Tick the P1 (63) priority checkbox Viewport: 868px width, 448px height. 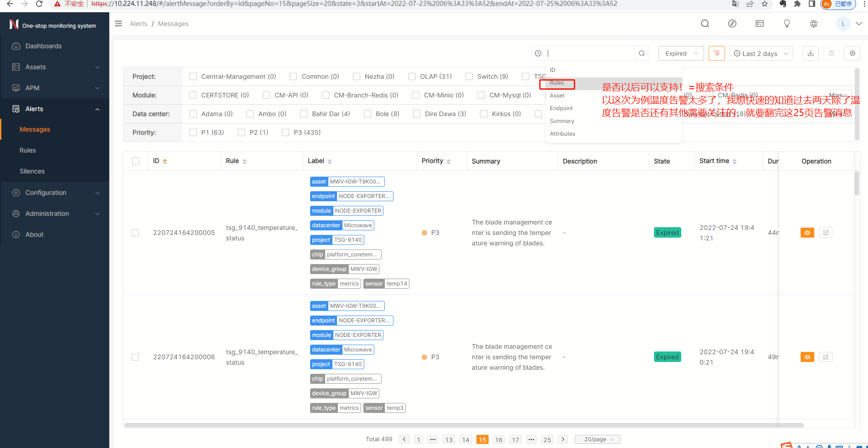point(193,132)
